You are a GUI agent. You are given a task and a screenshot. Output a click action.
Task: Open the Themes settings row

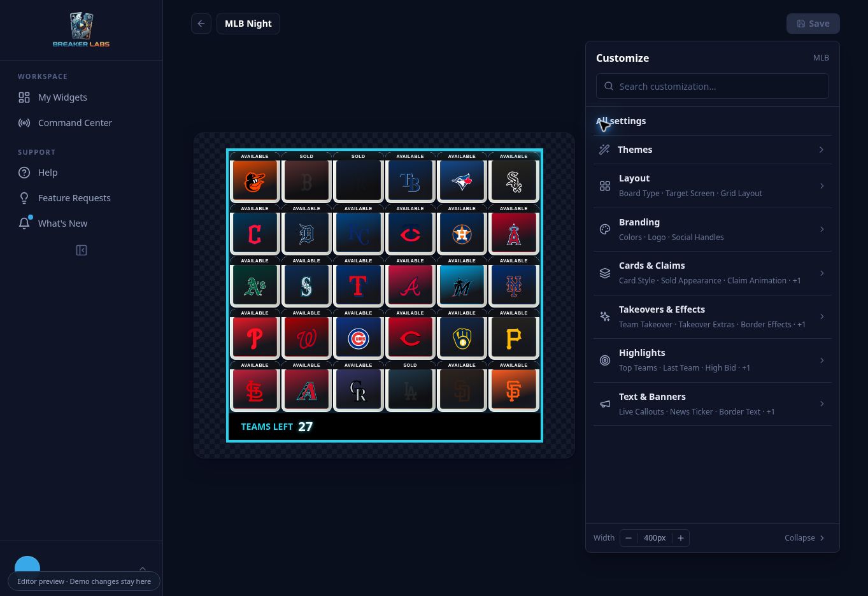coord(713,150)
